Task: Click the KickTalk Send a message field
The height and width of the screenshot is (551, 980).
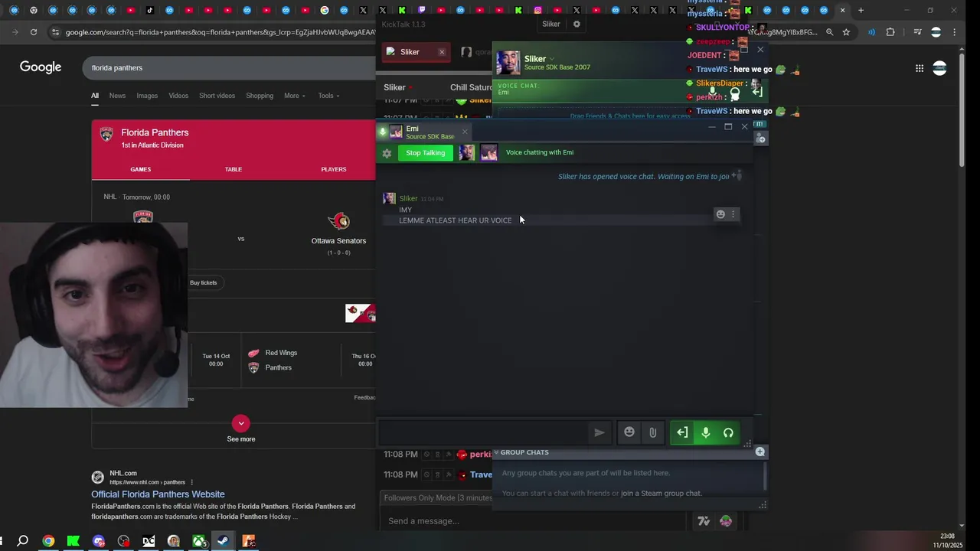Action: 534,521
